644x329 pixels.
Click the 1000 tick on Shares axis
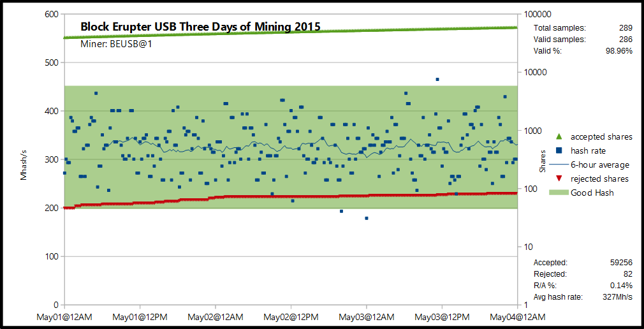coord(533,131)
